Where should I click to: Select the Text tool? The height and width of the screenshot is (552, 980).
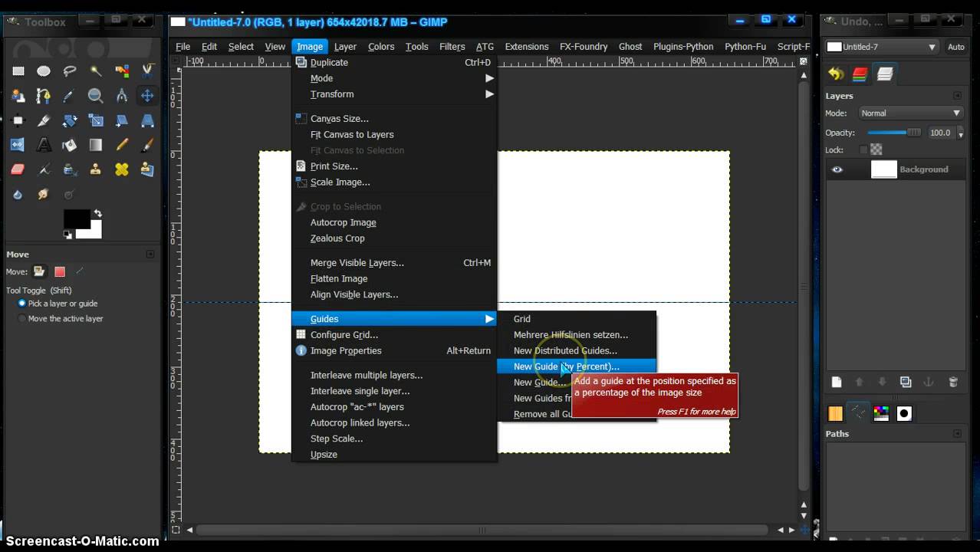tap(44, 145)
